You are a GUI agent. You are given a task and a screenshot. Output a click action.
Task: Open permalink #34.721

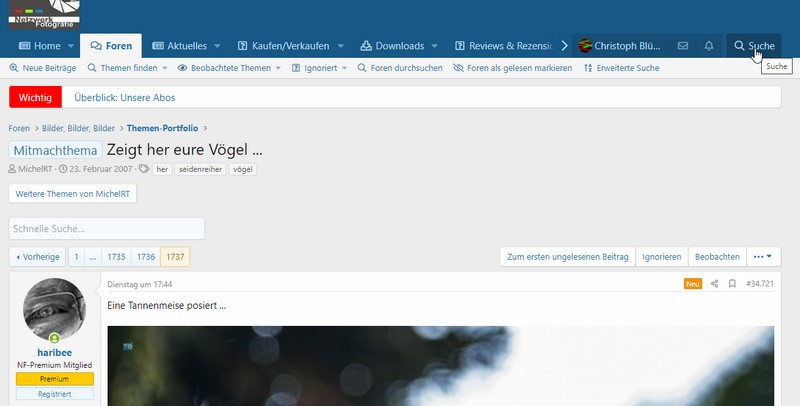760,284
